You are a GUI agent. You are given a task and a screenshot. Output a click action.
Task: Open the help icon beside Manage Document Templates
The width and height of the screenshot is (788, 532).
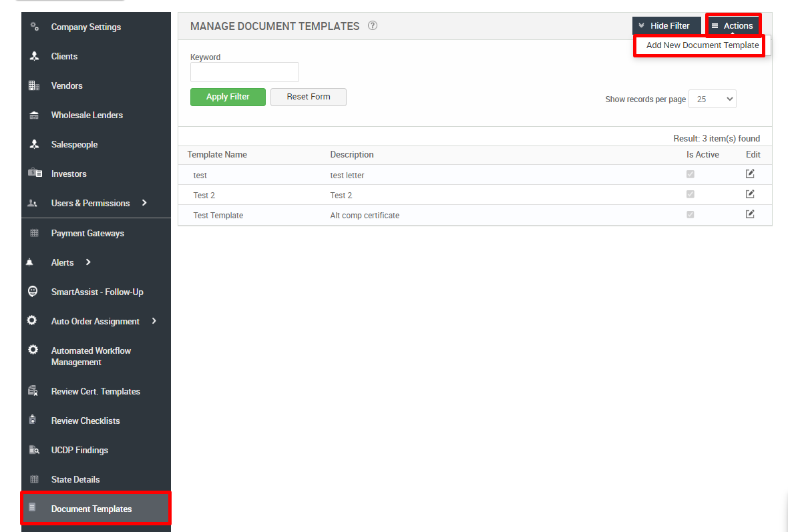point(372,25)
